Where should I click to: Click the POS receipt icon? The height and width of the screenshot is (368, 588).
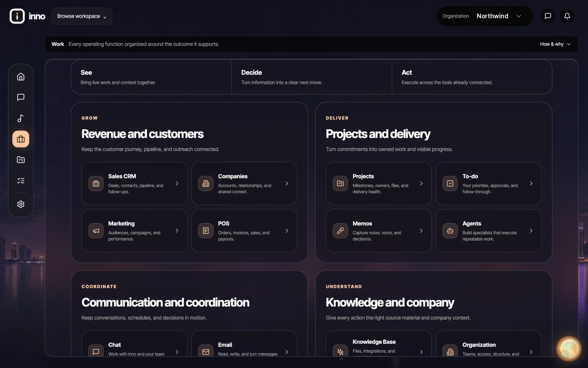206,231
